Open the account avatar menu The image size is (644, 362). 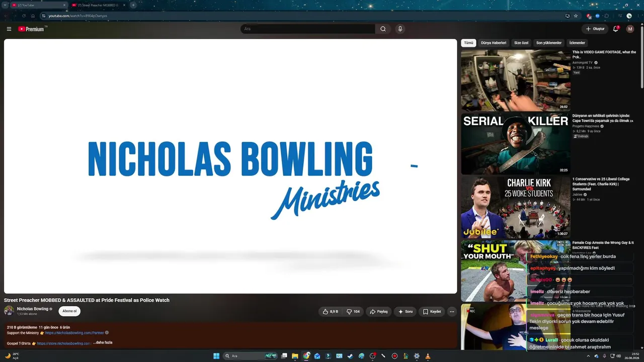[630, 29]
